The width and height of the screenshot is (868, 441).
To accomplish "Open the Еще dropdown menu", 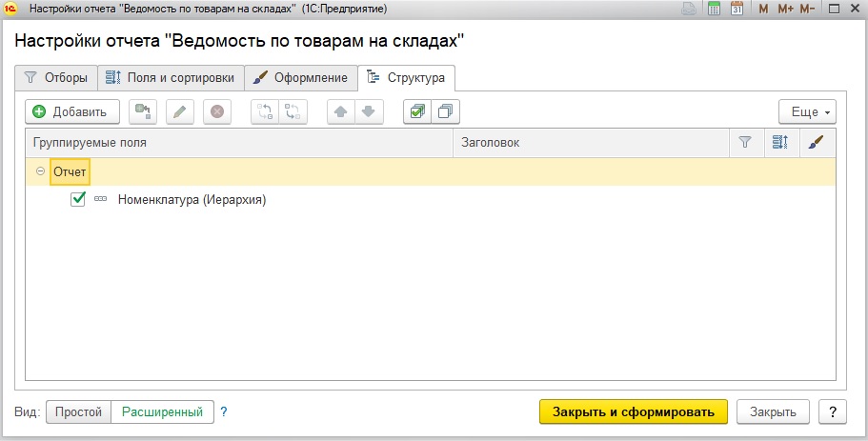I will coord(807,111).
